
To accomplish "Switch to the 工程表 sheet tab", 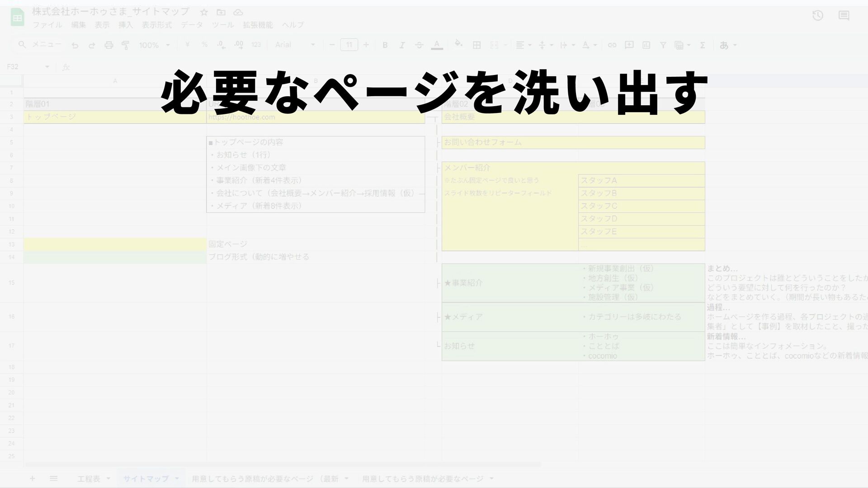I will [89, 479].
